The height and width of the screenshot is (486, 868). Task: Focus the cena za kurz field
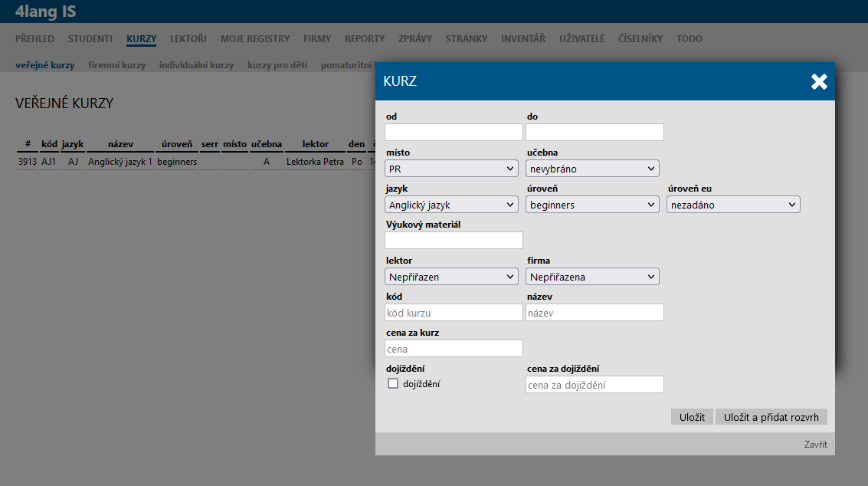[x=454, y=349]
